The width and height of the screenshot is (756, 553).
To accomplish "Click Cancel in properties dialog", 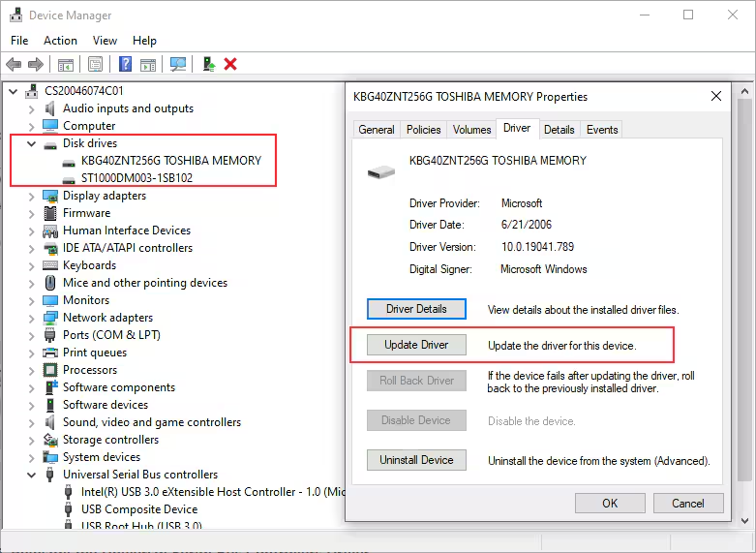I will pos(688,504).
